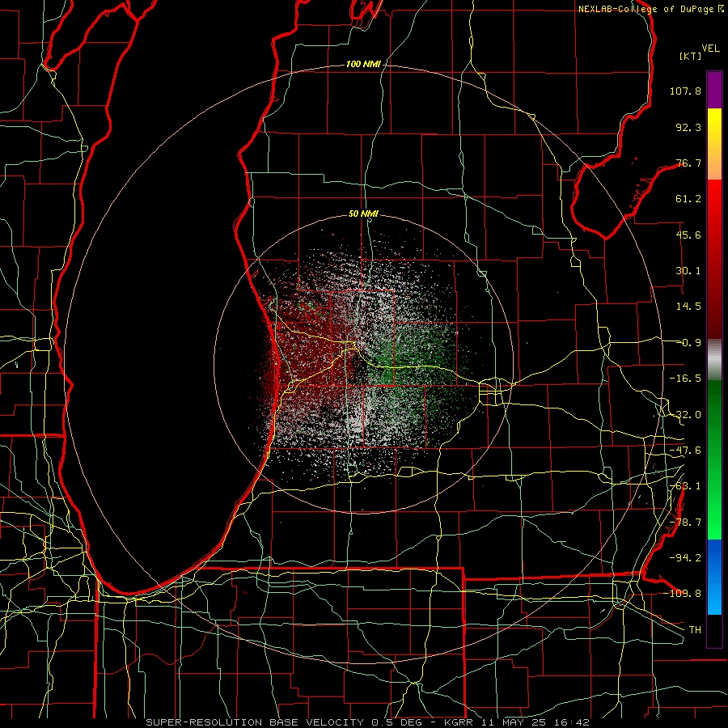Click the 107.8 legend value
The height and width of the screenshot is (728, 728).
coord(685,91)
